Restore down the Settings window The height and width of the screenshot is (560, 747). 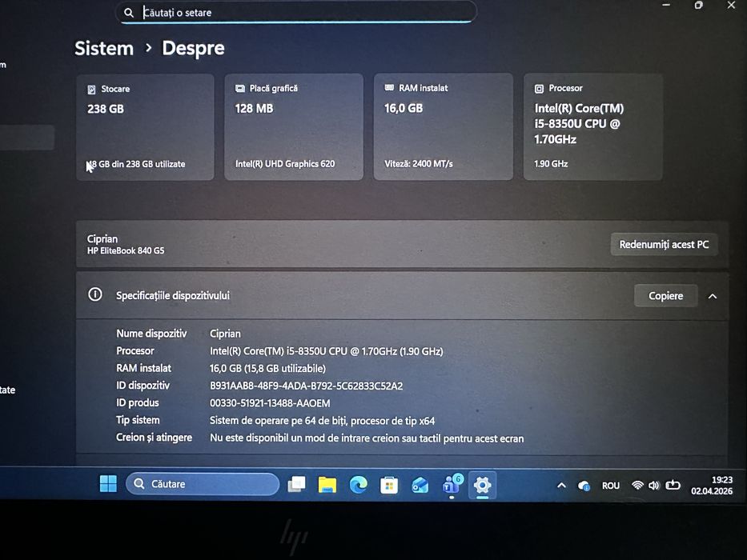pos(698,6)
